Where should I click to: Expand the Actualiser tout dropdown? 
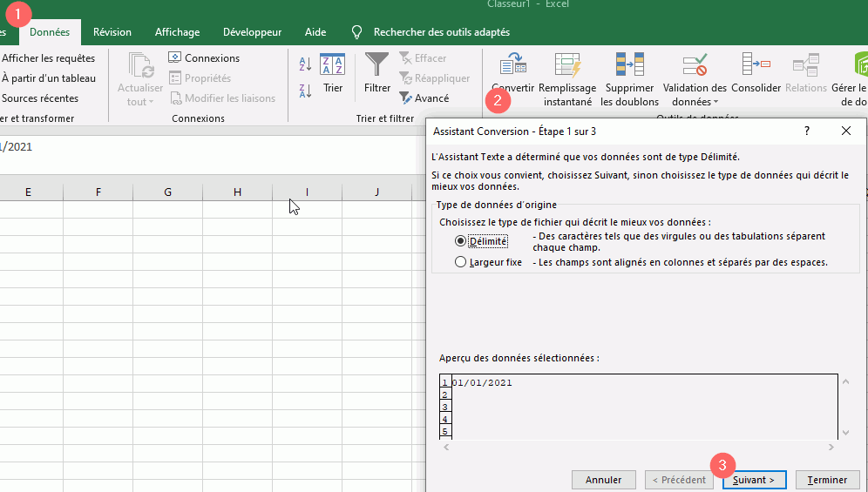pos(151,103)
